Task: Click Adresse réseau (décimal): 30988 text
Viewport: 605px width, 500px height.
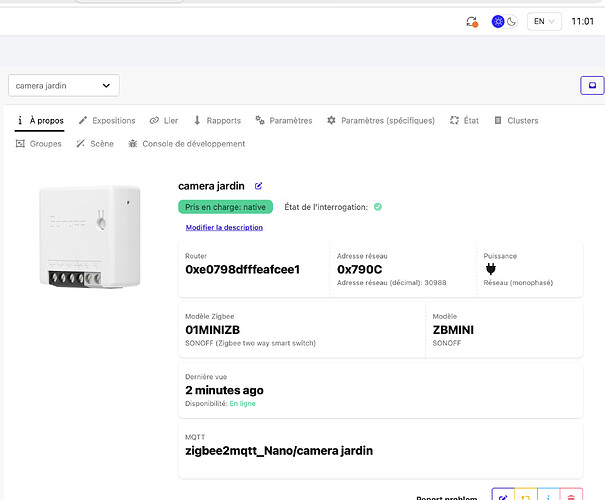Action: (392, 283)
